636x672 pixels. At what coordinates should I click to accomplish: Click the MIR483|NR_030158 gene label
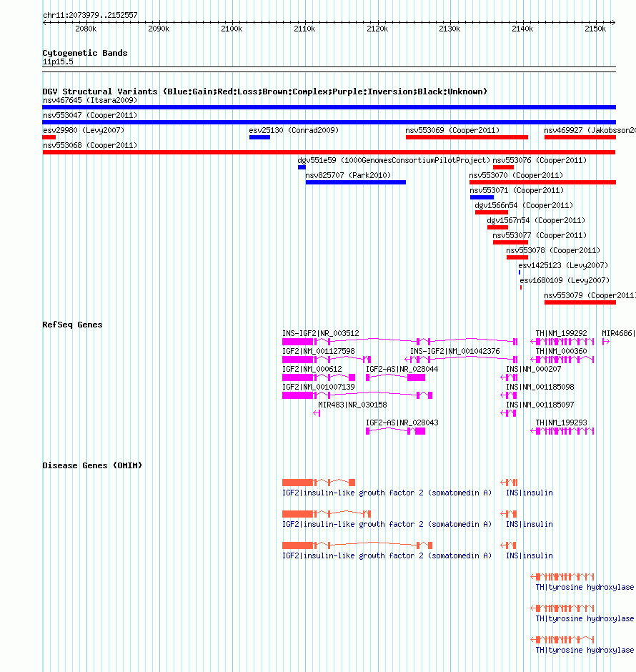click(352, 405)
